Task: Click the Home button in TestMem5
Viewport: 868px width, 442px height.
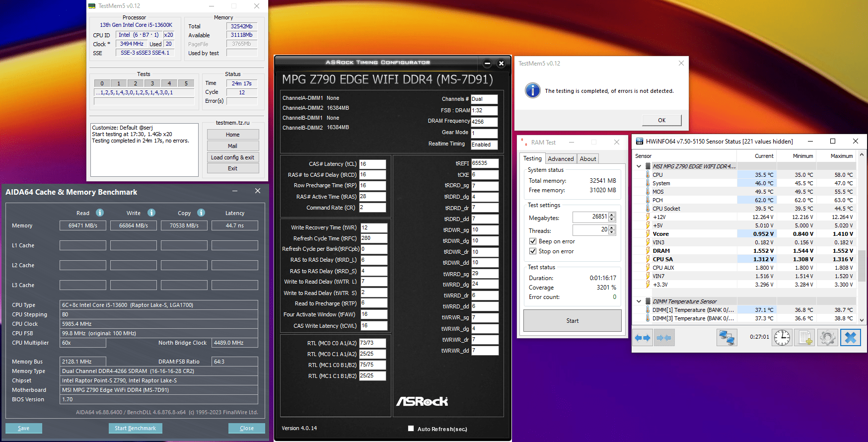Action: (x=233, y=135)
